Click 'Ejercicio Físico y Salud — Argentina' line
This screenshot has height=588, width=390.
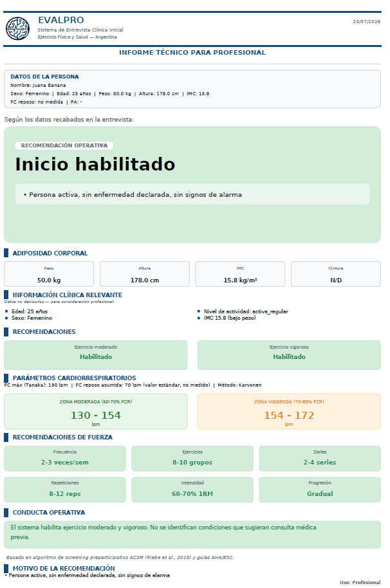click(x=77, y=37)
